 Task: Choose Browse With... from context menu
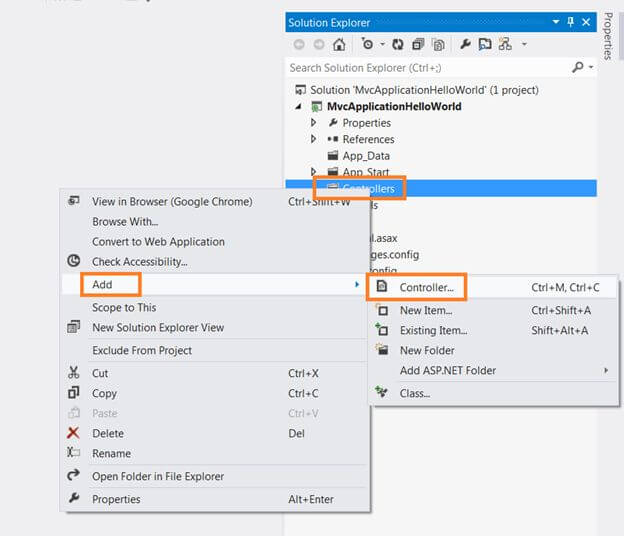[x=216, y=222]
